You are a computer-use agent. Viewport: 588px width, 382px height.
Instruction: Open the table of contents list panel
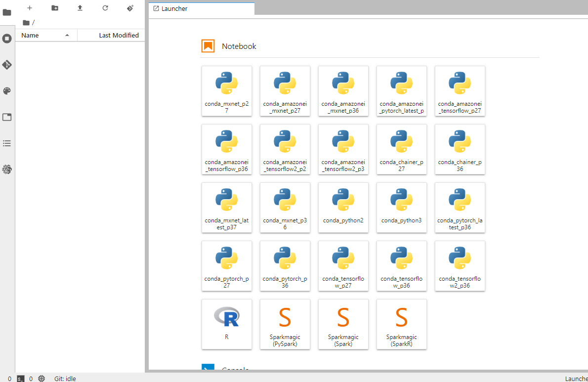click(x=7, y=143)
